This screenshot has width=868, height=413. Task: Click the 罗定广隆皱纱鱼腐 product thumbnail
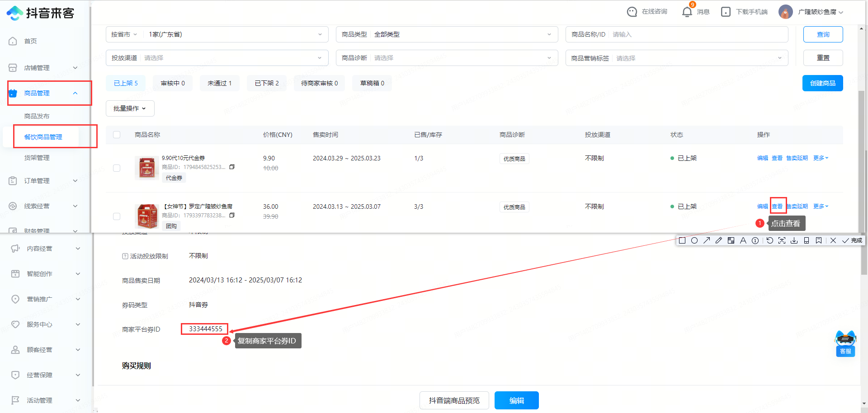pyautogui.click(x=146, y=216)
